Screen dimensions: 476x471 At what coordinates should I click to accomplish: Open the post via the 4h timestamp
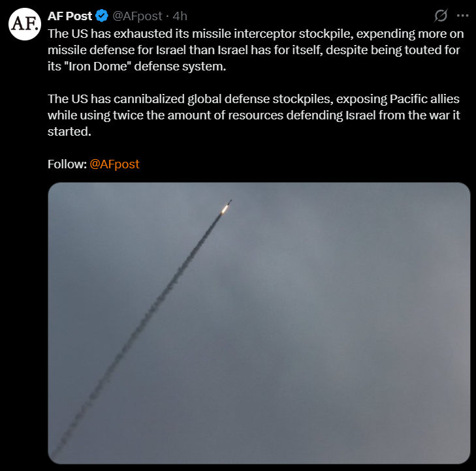pyautogui.click(x=180, y=16)
